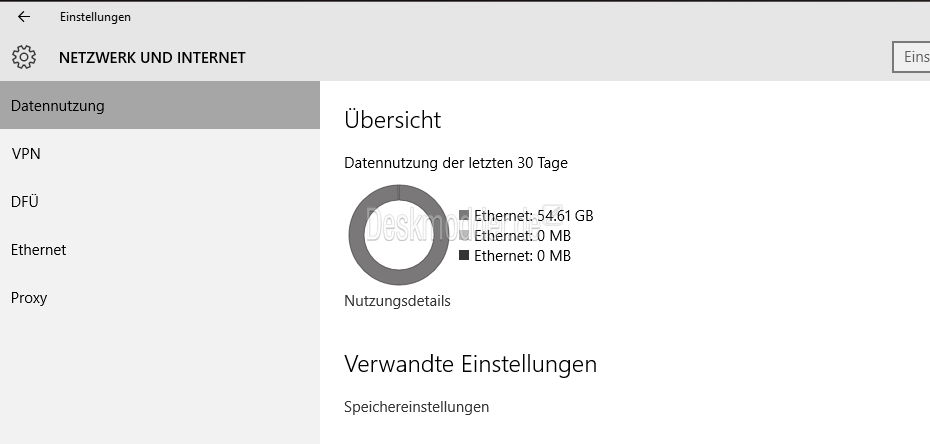This screenshot has width=930, height=444.
Task: Focus the settings search field
Action: point(911,58)
